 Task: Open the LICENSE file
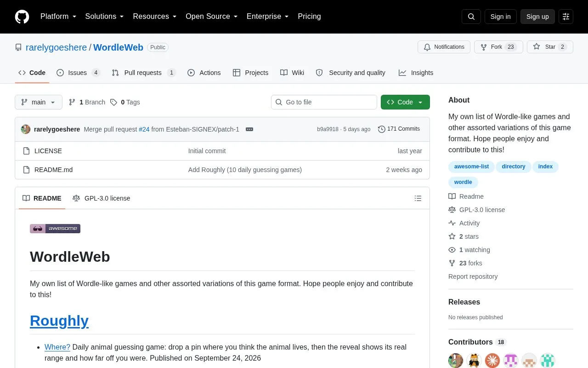48,151
